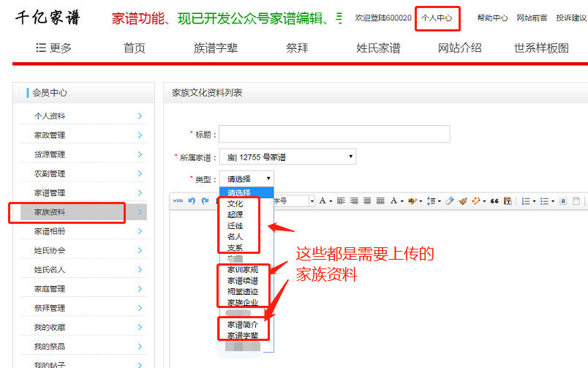Select 家谱简介 in the type list
588x368 pixels.
point(243,324)
